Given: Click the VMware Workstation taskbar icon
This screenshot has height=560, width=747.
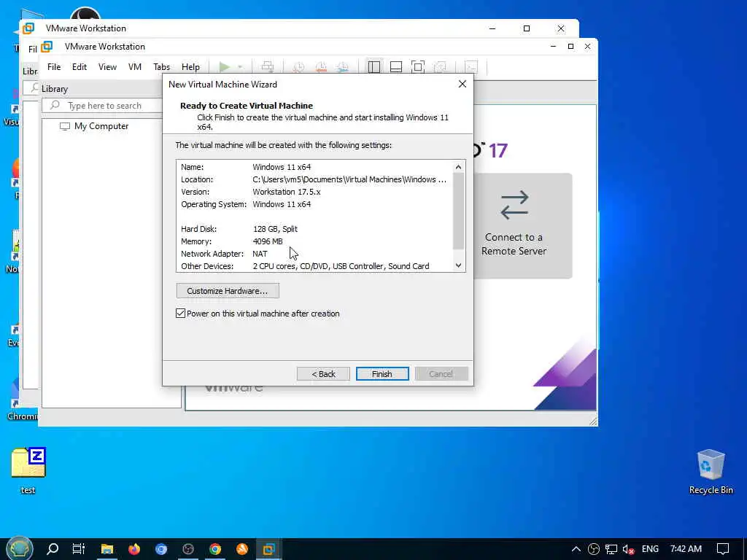Looking at the screenshot, I should (x=268, y=549).
